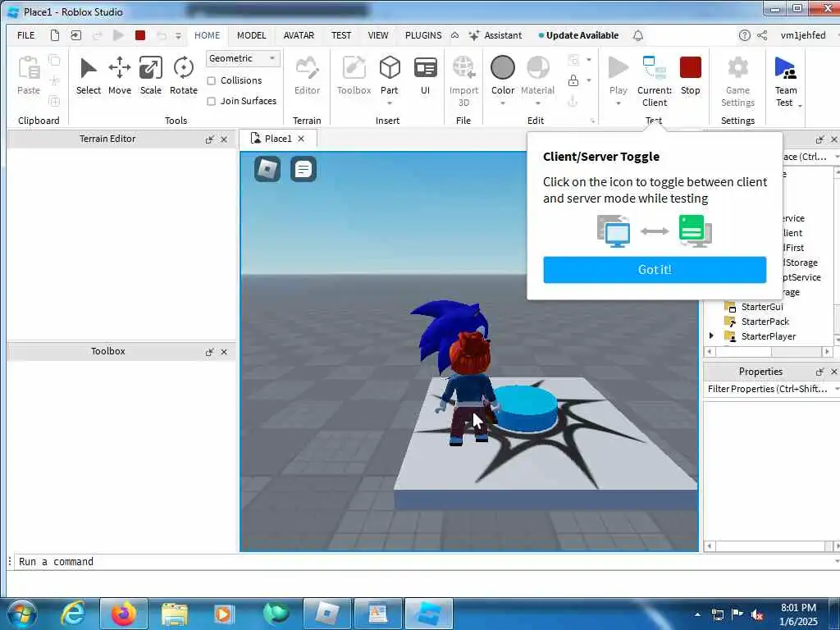Enable the Join Surfaces checkbox
This screenshot has width=840, height=630.
pos(212,101)
